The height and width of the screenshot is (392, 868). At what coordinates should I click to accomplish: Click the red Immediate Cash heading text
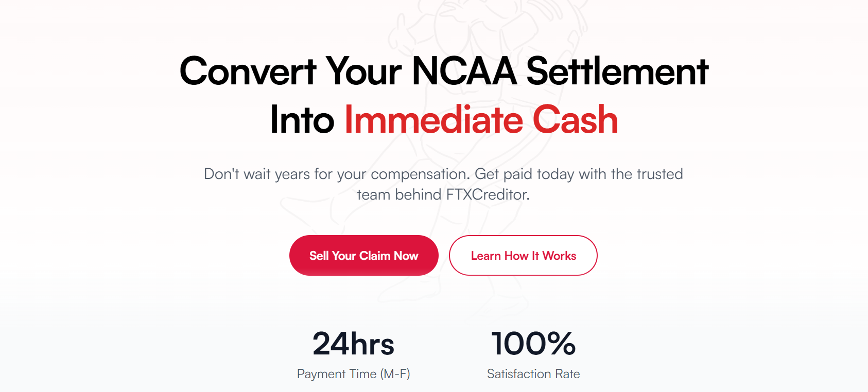click(481, 120)
